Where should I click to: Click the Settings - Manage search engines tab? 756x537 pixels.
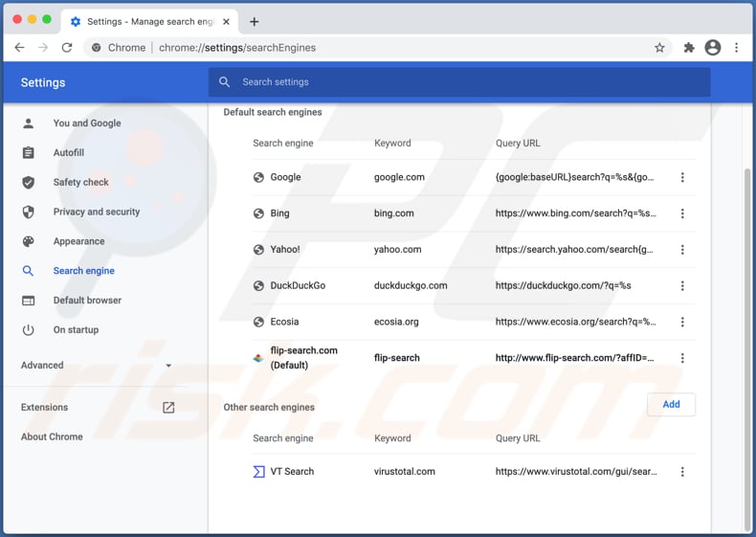pos(149,22)
